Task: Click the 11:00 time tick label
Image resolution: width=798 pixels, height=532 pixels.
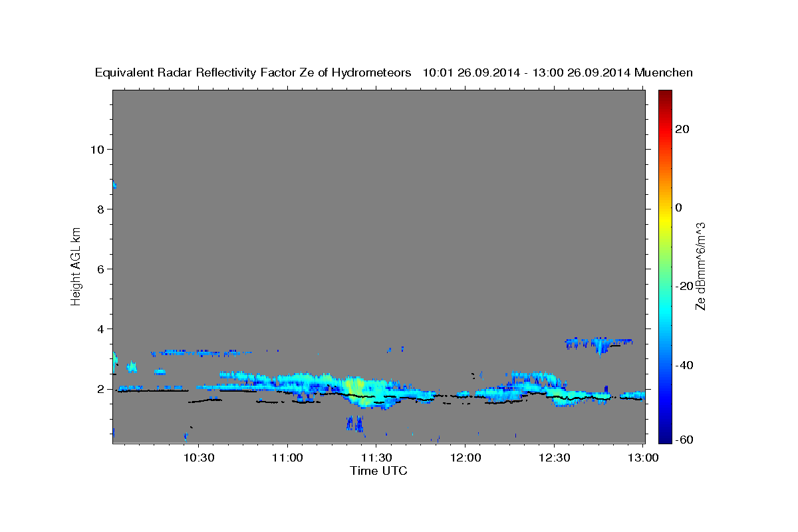Action: 287,458
